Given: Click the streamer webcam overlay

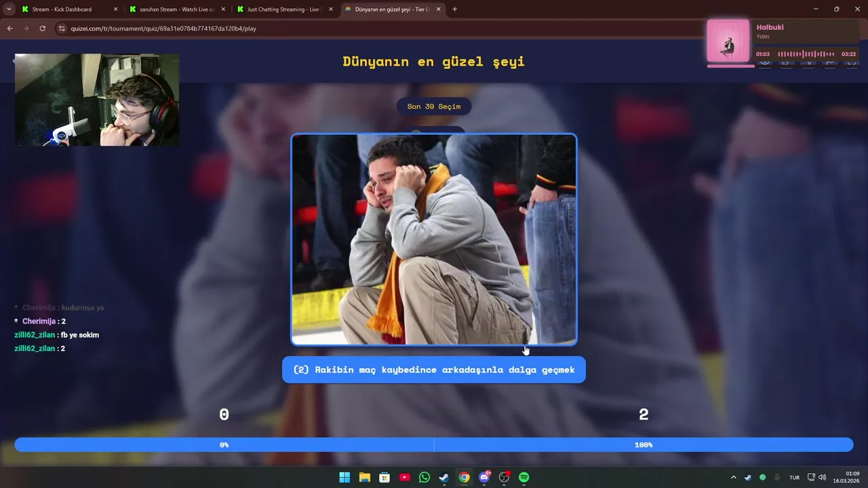Looking at the screenshot, I should [x=97, y=100].
